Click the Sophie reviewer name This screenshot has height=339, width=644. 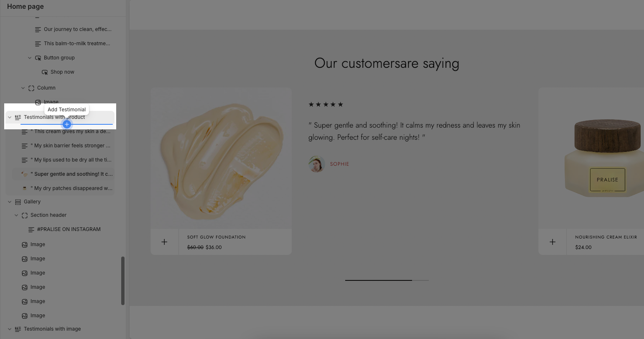[339, 164]
